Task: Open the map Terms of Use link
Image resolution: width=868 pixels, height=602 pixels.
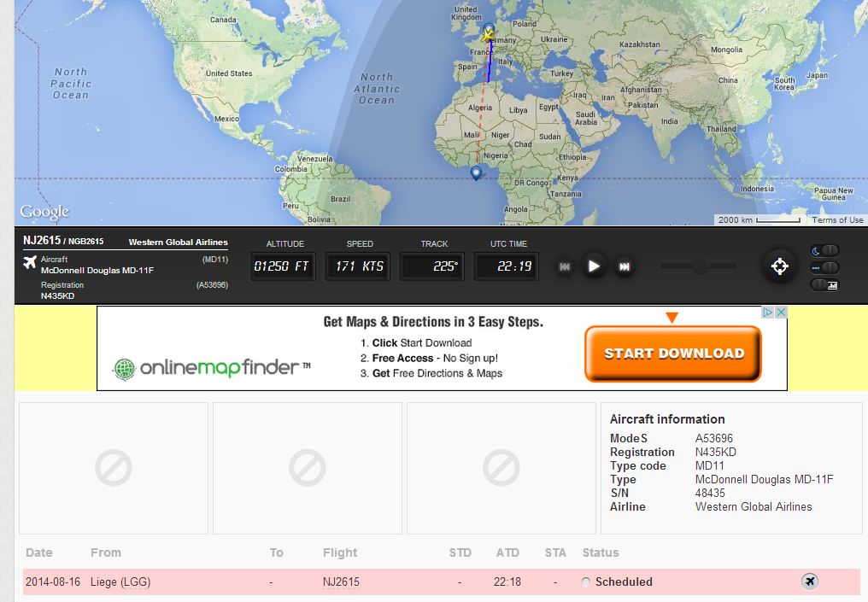Action: (836, 220)
